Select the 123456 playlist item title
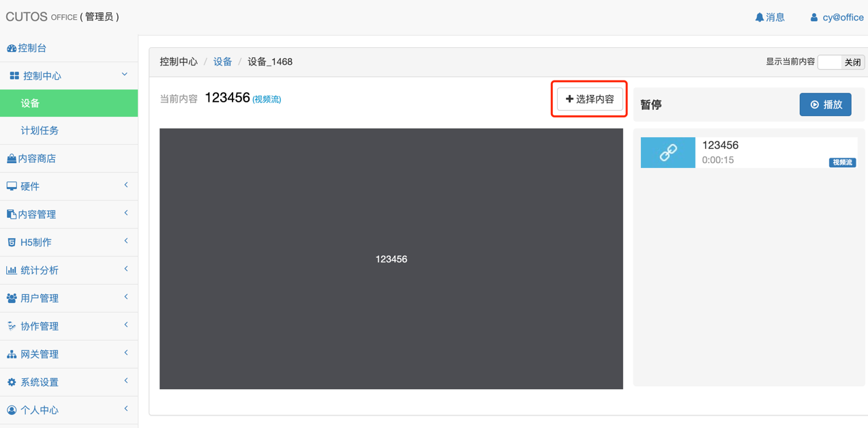The image size is (868, 428). click(720, 145)
